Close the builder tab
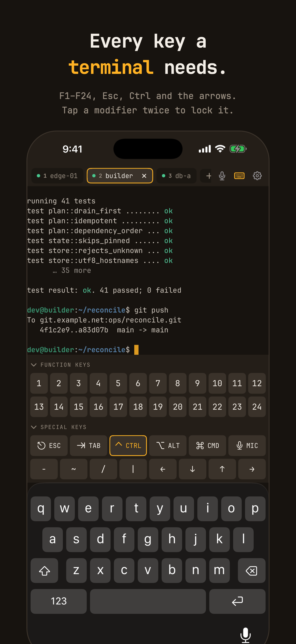This screenshot has width=296, height=644. pos(144,176)
